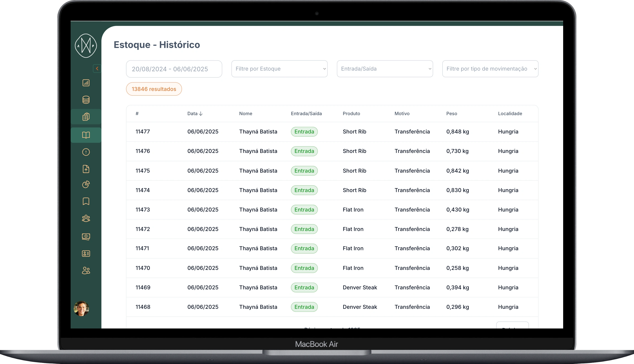The image size is (634, 364).
Task: Expand Filtre por tipo de movimentação dropdown
Action: (x=490, y=69)
